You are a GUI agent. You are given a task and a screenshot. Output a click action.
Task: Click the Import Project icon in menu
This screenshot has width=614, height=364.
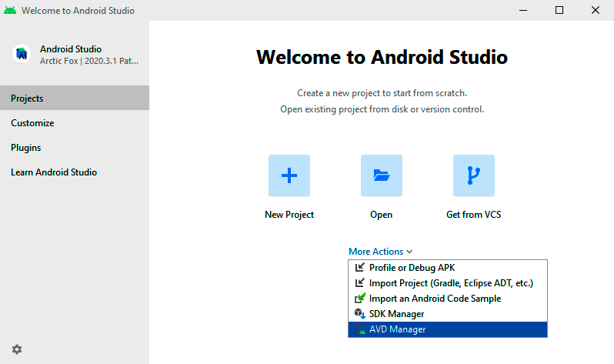click(359, 283)
